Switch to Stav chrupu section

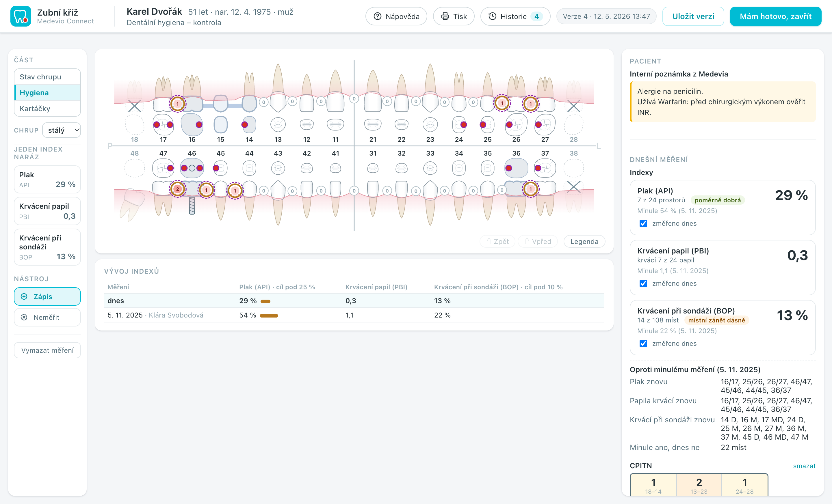tap(47, 76)
